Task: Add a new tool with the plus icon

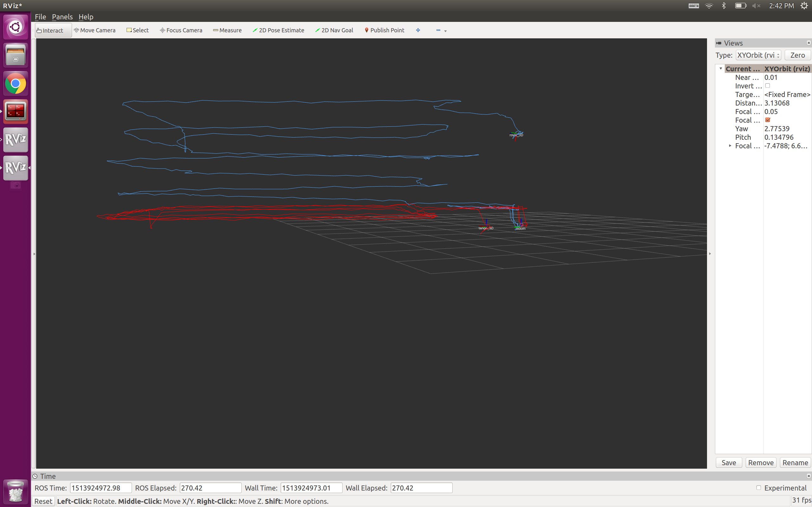Action: [418, 30]
